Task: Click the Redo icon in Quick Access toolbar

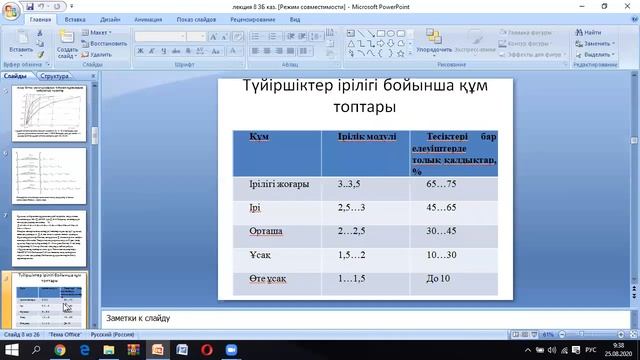Action: 57,7
